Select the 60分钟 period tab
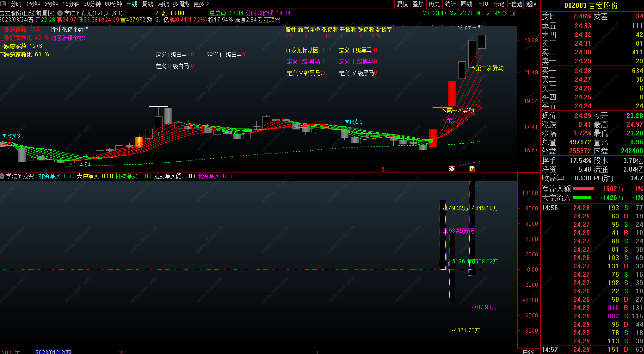The width and height of the screenshot is (644, 354). click(x=113, y=4)
